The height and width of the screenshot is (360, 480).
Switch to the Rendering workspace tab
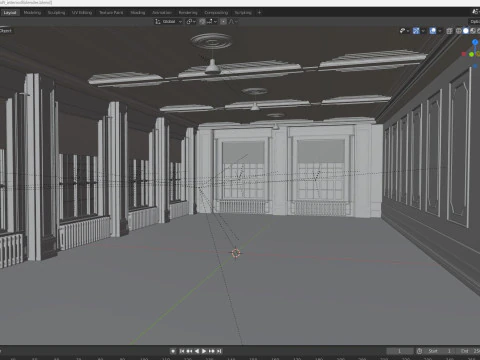pos(188,13)
